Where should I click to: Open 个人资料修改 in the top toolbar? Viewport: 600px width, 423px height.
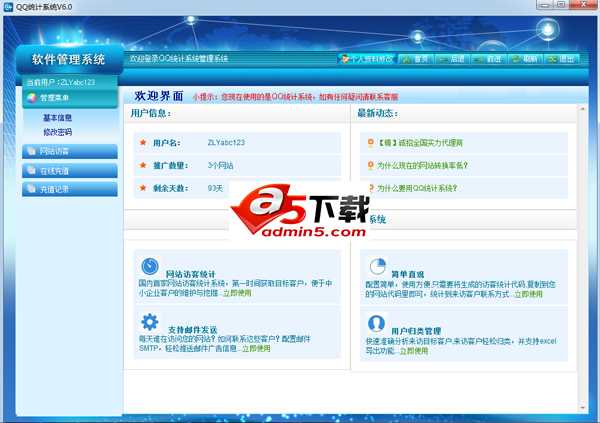pos(367,59)
